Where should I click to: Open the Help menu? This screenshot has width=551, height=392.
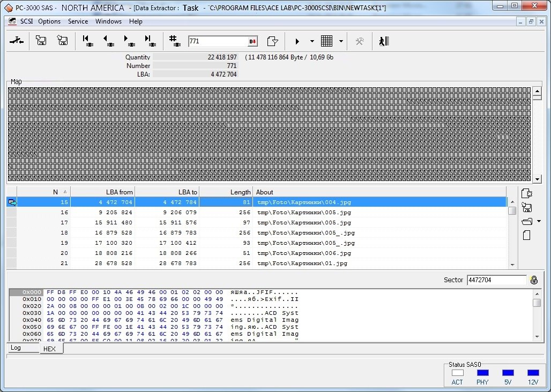click(136, 21)
